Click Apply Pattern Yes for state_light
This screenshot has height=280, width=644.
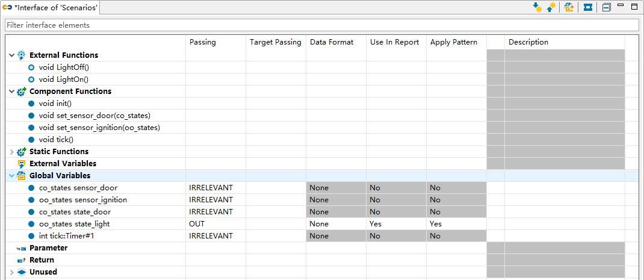click(x=456, y=224)
